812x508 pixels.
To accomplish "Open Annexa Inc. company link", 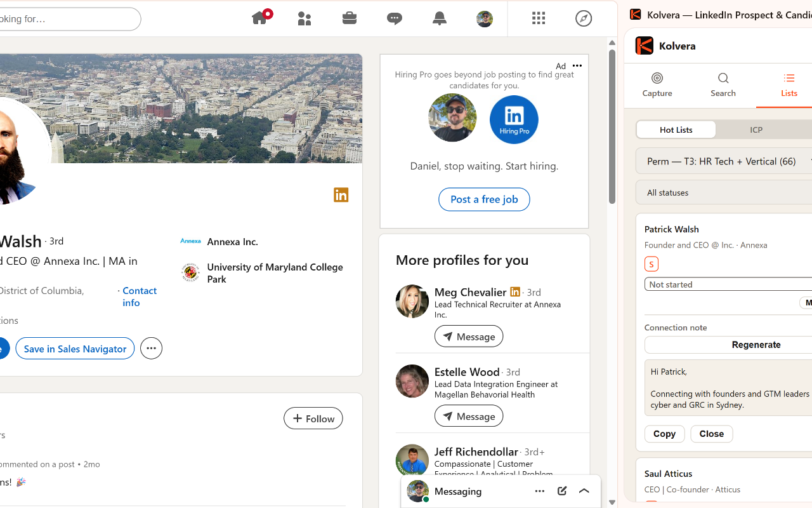I will [x=232, y=241].
